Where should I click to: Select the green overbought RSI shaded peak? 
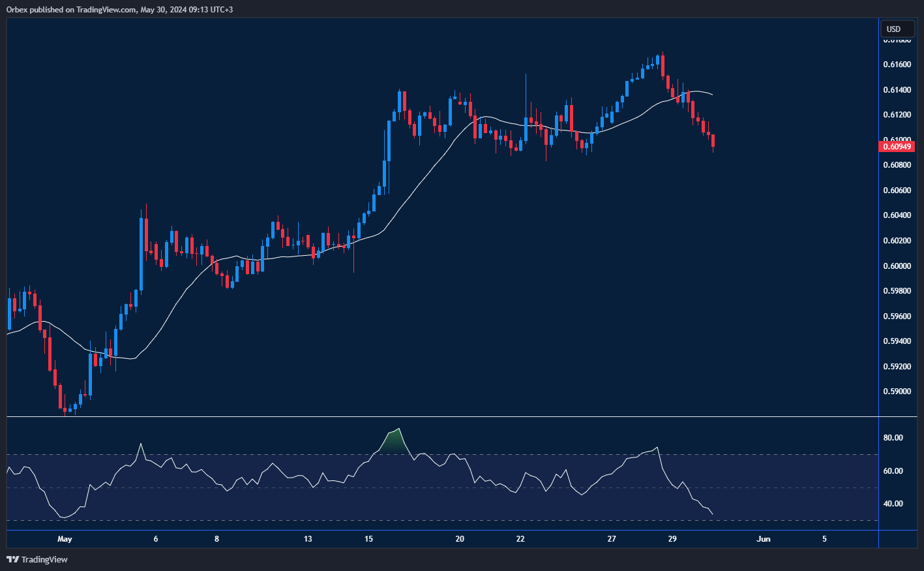coord(392,442)
